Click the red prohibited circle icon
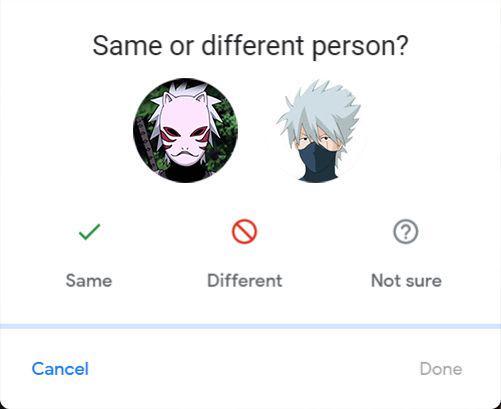Image resolution: width=501 pixels, height=409 pixels. coord(244,231)
